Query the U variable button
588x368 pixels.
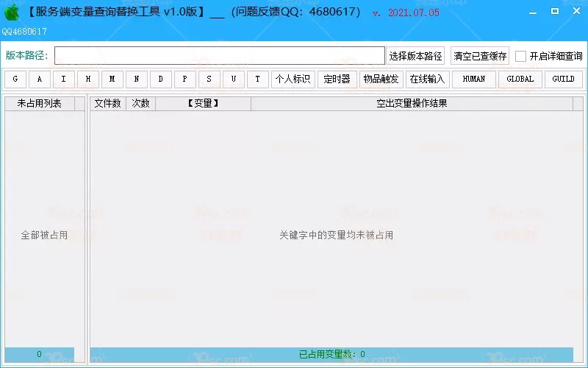(x=233, y=79)
